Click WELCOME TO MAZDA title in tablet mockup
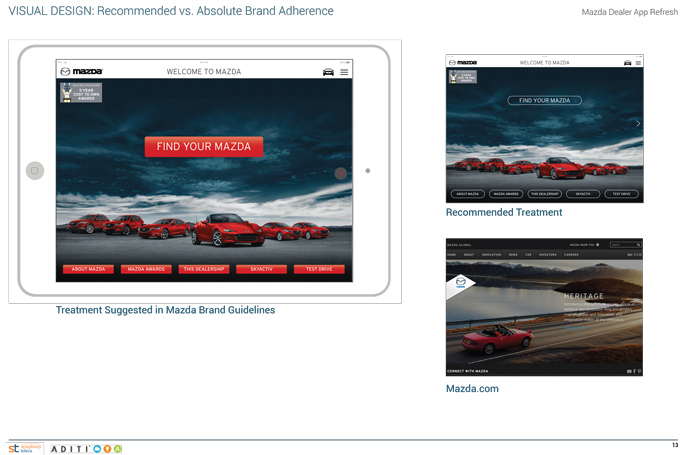 [x=204, y=72]
